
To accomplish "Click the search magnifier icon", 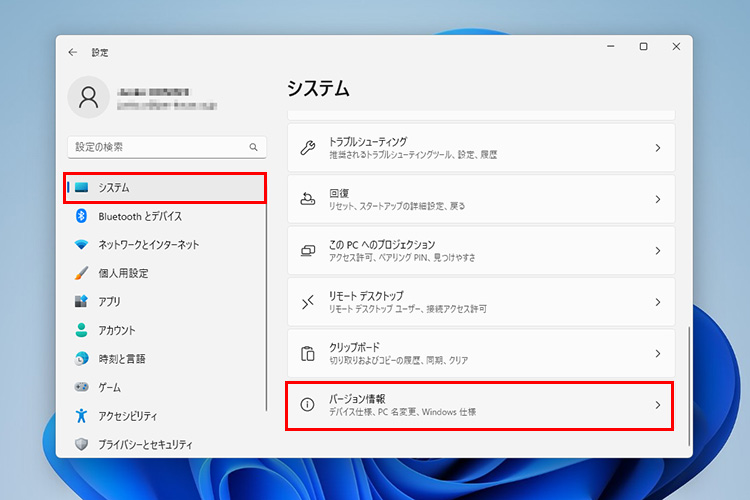I will click(253, 147).
